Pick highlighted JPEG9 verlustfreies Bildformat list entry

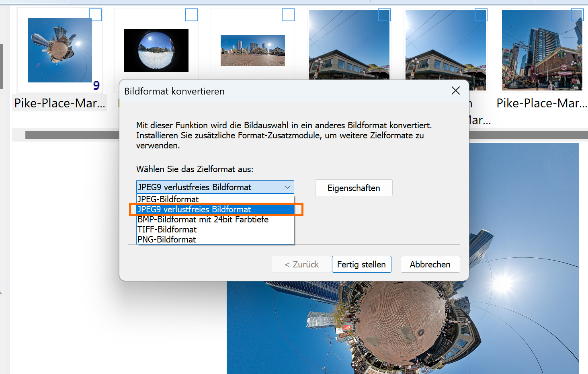(x=194, y=210)
